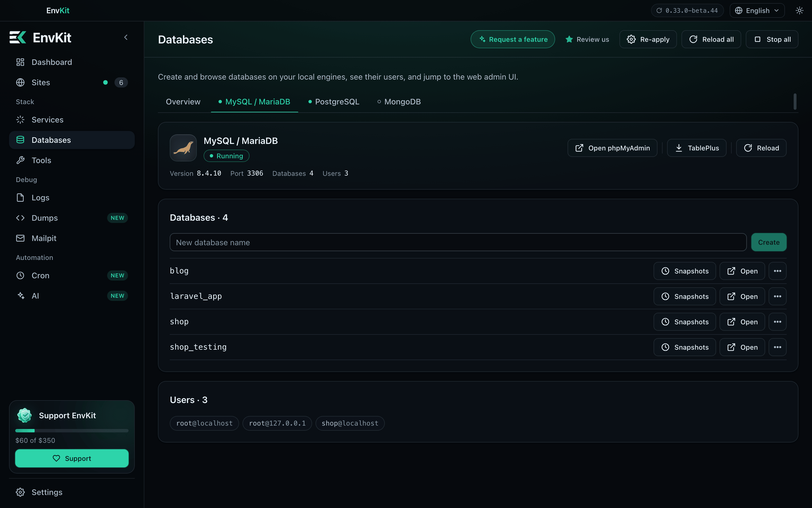Click the version 0.33.0-beta.44 update badge

coord(687,10)
